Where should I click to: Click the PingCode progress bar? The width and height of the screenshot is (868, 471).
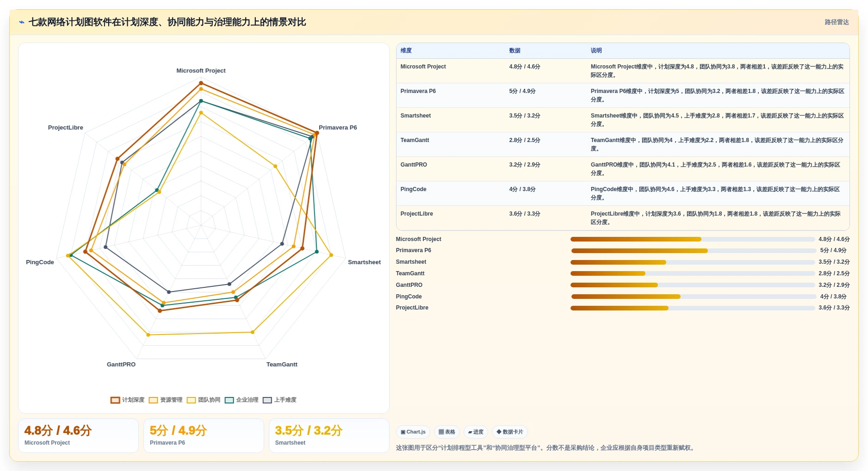694,297
